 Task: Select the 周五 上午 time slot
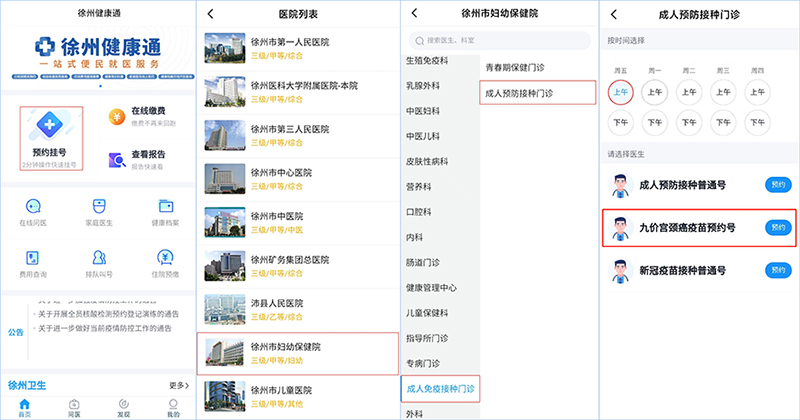pyautogui.click(x=621, y=93)
